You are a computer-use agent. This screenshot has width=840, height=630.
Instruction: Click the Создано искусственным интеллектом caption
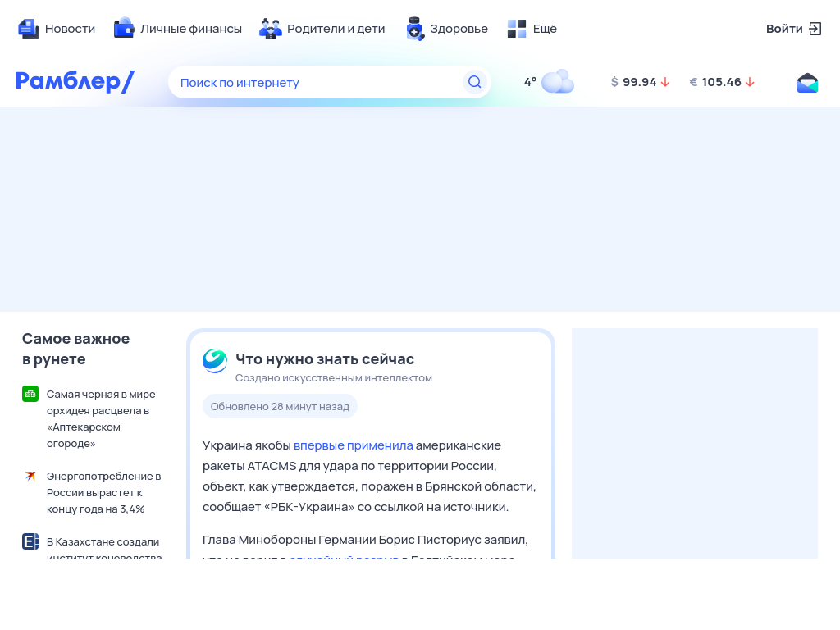[334, 377]
